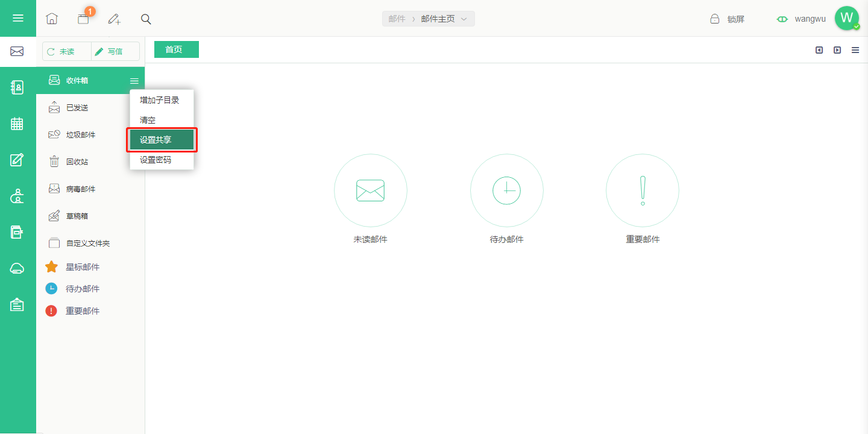Open search with the magnifier icon
Viewport: 868px width, 434px height.
click(146, 19)
